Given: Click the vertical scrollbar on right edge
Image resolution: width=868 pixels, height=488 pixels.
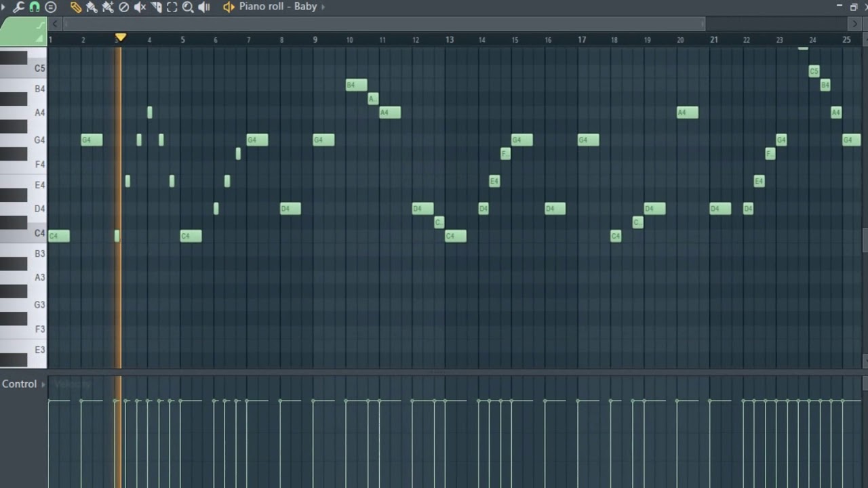Looking at the screenshot, I should pyautogui.click(x=865, y=241).
